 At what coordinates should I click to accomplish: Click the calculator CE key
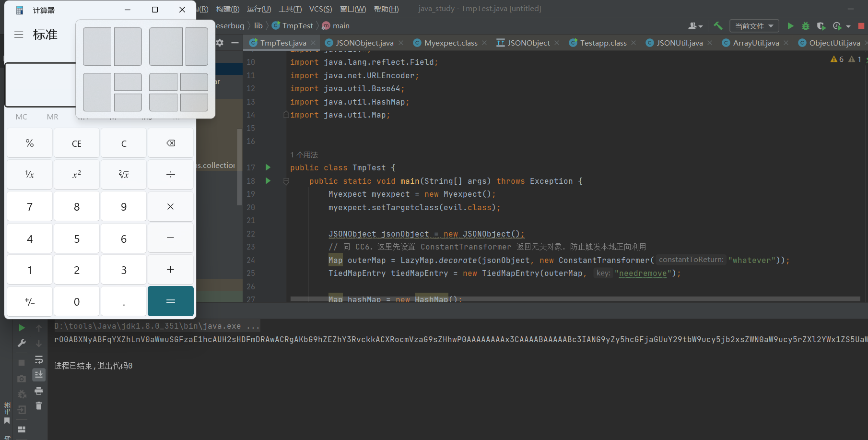click(x=77, y=143)
